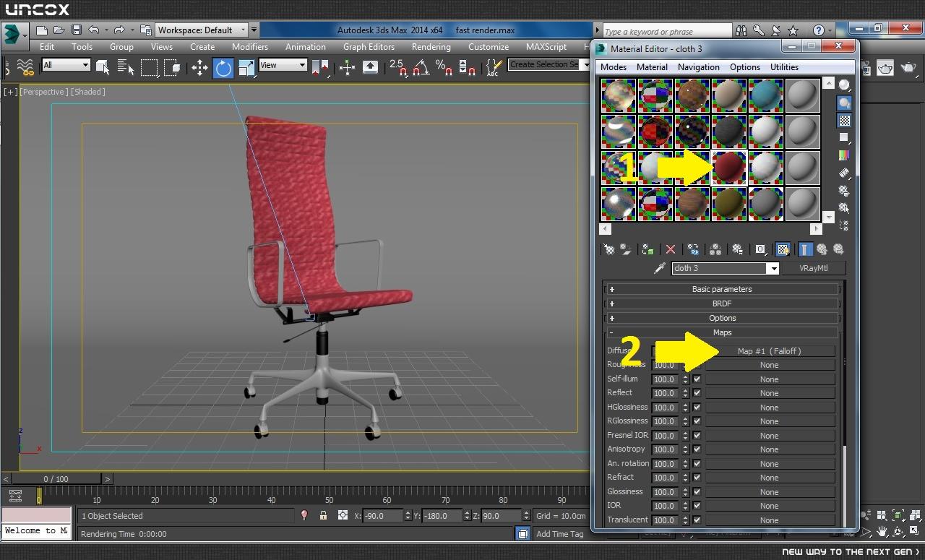Click the Pan View hand icon
925x560 pixels.
(882, 532)
